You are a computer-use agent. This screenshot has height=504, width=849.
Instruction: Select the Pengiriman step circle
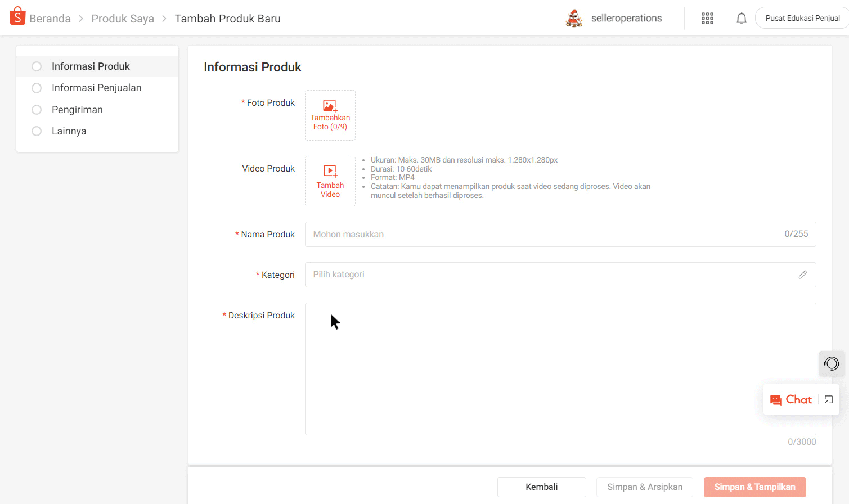click(37, 109)
